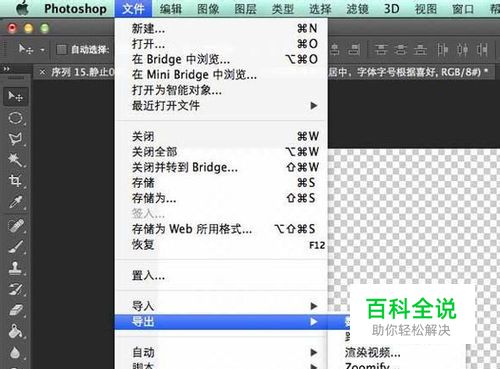500x369 pixels.
Task: Click the yellow minimize window button
Action: click(28, 28)
